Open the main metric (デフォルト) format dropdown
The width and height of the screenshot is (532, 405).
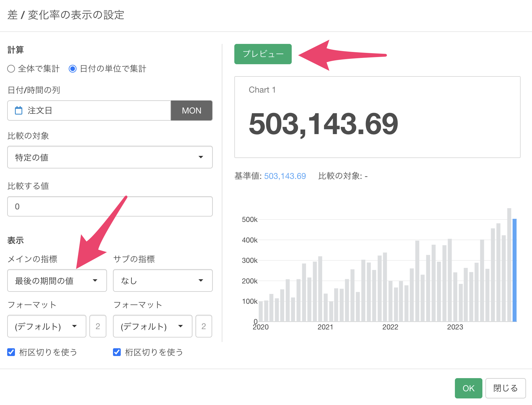pyautogui.click(x=47, y=326)
